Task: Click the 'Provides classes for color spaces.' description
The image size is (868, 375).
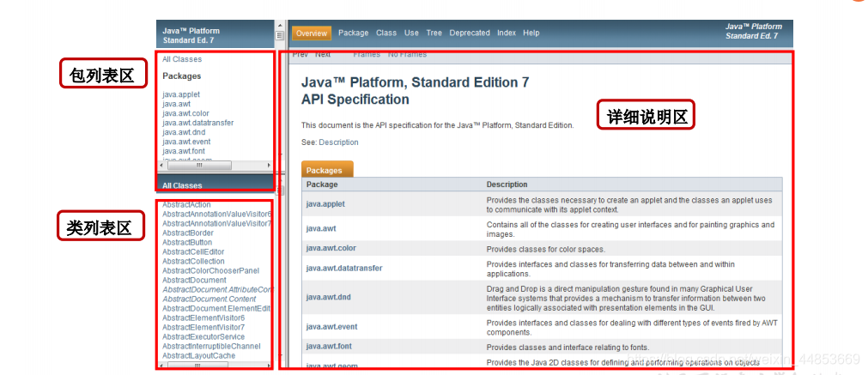Action: [x=546, y=249]
